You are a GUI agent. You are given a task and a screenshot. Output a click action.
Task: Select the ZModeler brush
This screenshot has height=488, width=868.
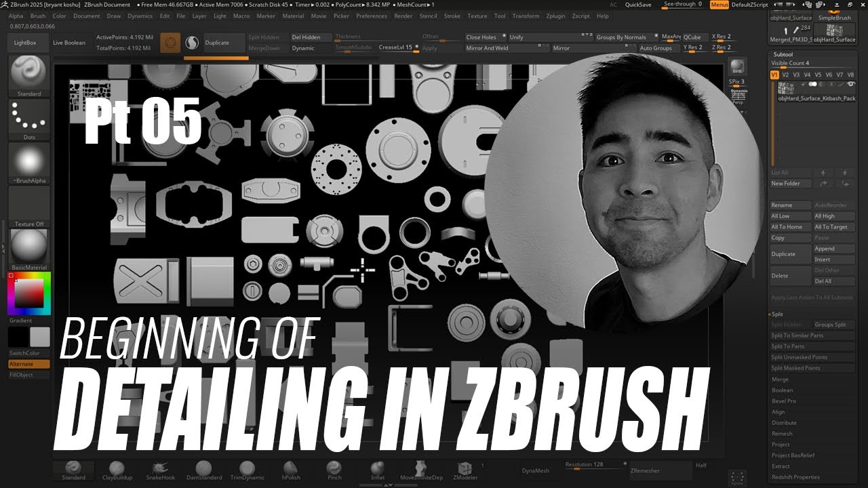(465, 470)
